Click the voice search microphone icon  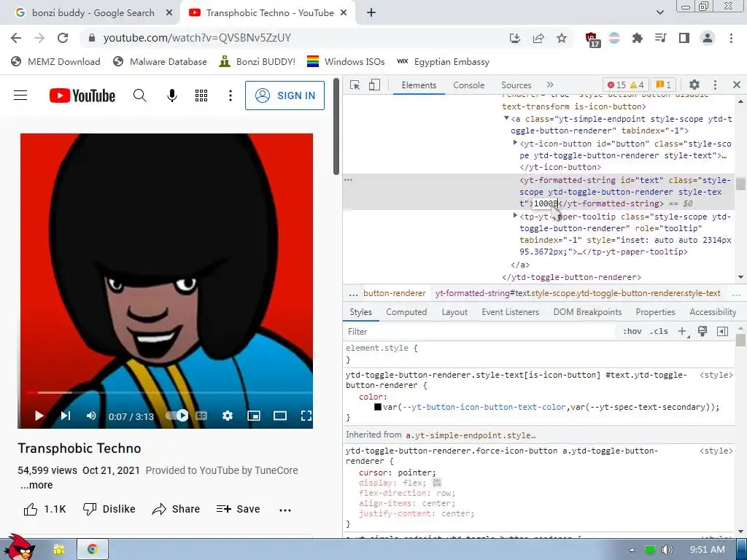point(172,96)
